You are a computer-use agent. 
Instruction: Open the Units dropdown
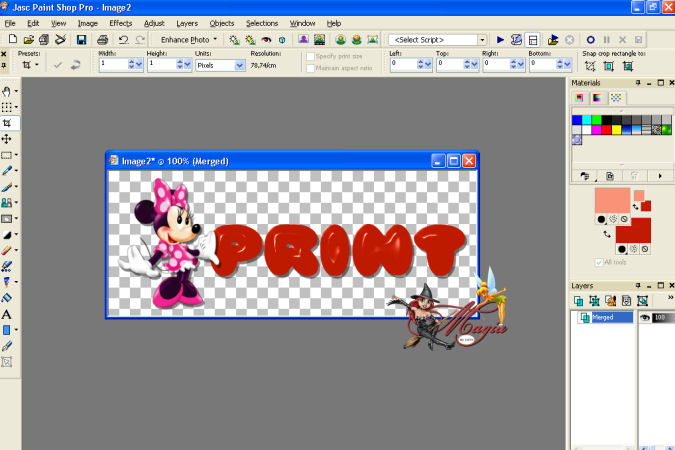pos(240,65)
